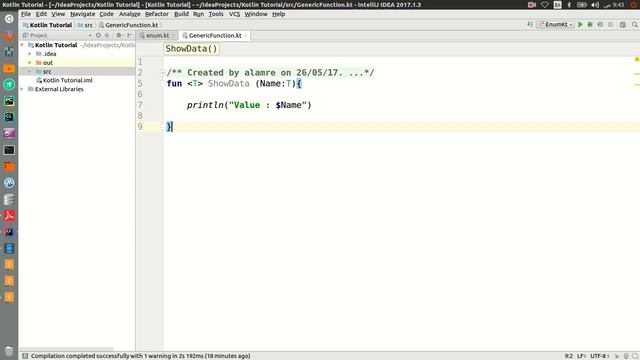
Task: Expand the folded comment block in editor
Action: (163, 73)
